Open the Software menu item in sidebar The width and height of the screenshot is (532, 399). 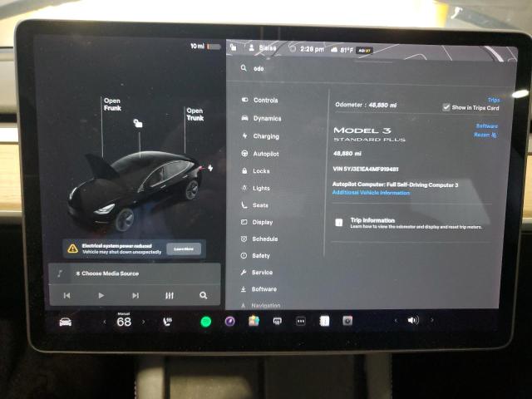pyautogui.click(x=259, y=289)
